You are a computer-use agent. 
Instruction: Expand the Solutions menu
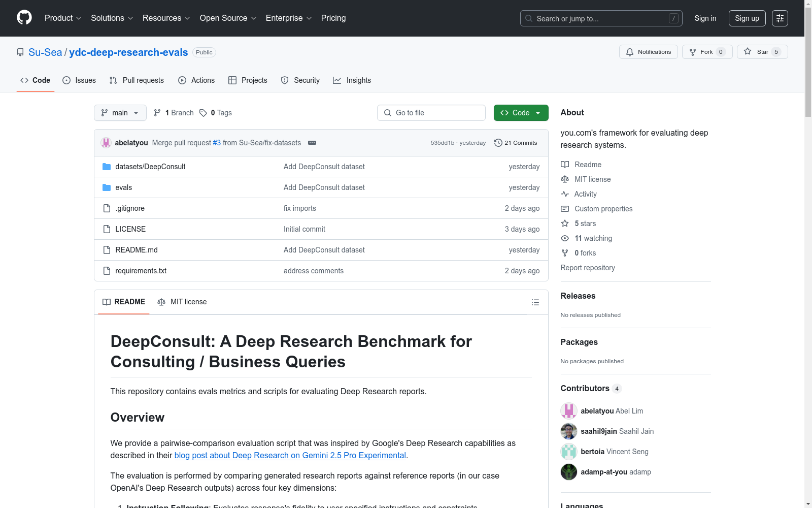[112, 18]
